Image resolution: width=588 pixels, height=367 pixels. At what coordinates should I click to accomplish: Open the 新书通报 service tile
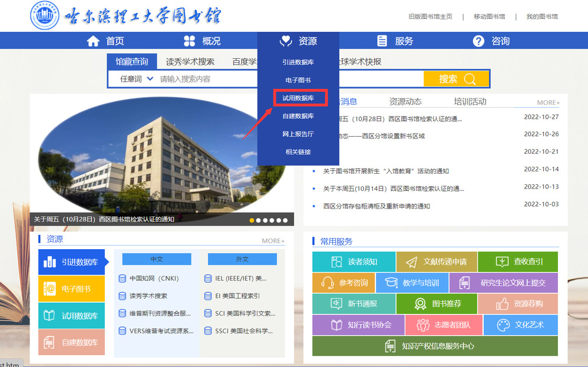(x=354, y=303)
